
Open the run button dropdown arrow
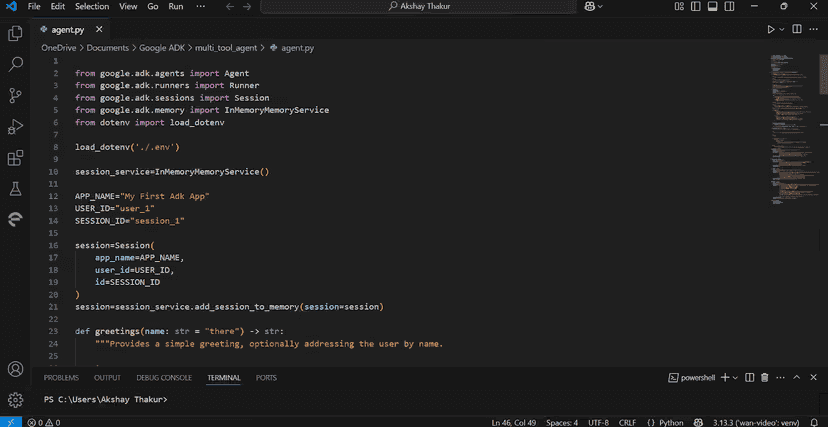[x=782, y=30]
